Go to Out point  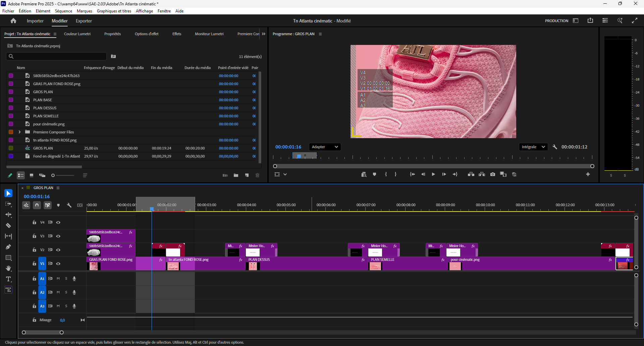click(455, 174)
